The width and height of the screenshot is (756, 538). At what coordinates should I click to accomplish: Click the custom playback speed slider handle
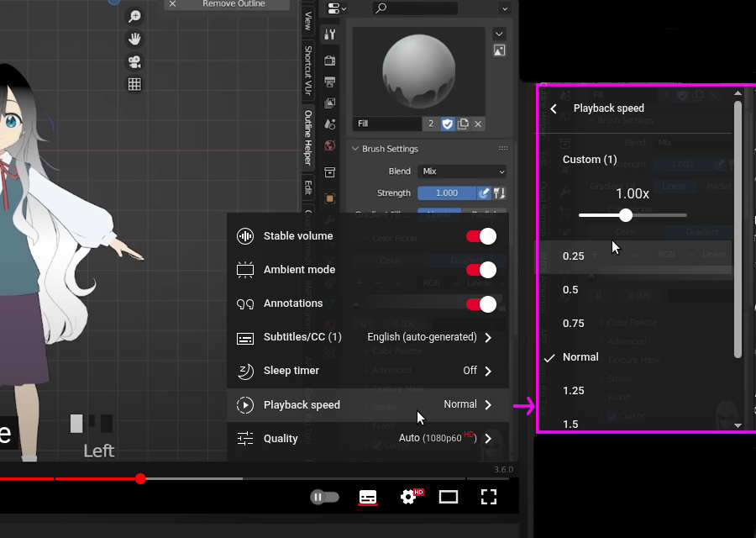click(625, 215)
